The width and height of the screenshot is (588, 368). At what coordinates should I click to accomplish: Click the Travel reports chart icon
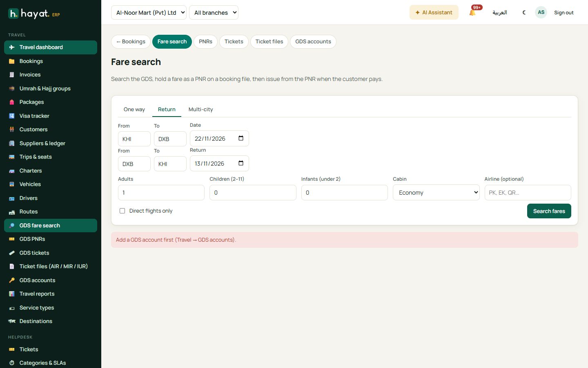(x=12, y=294)
